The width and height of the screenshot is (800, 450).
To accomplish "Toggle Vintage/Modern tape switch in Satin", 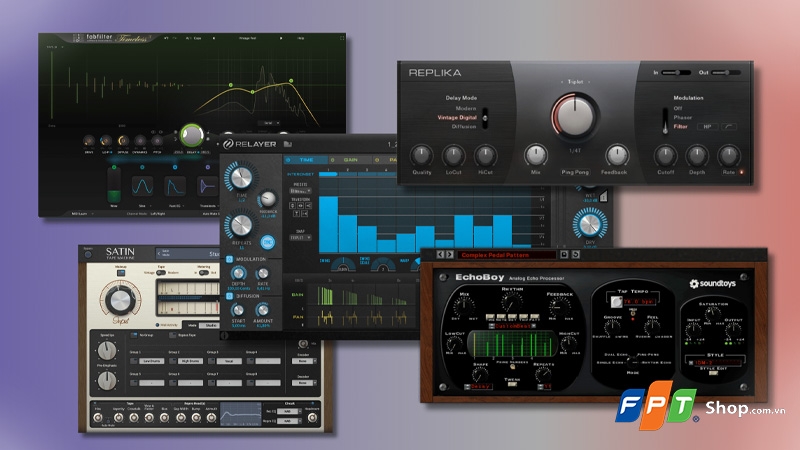I will (161, 273).
